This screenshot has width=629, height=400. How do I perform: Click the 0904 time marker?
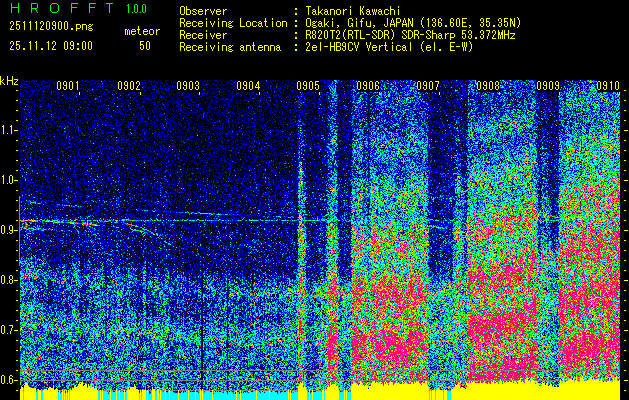point(248,85)
